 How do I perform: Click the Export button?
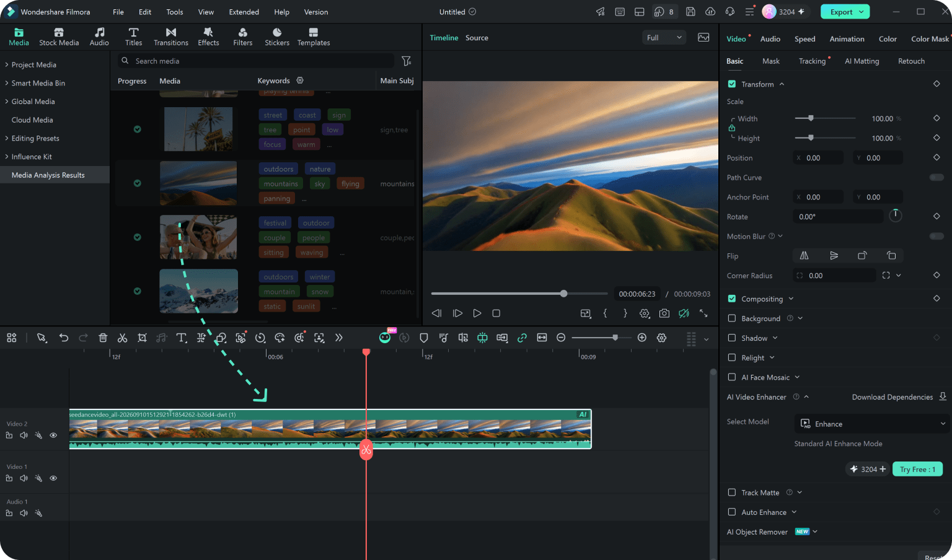[845, 12]
